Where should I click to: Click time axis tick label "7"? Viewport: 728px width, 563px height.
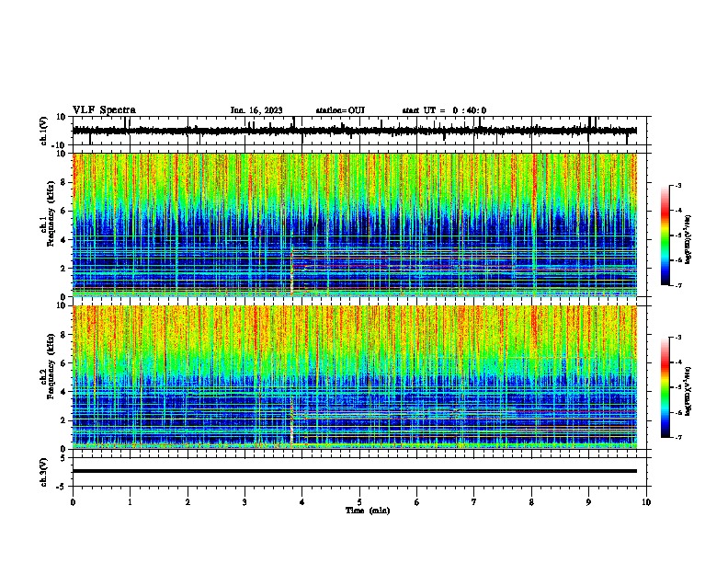(x=474, y=502)
